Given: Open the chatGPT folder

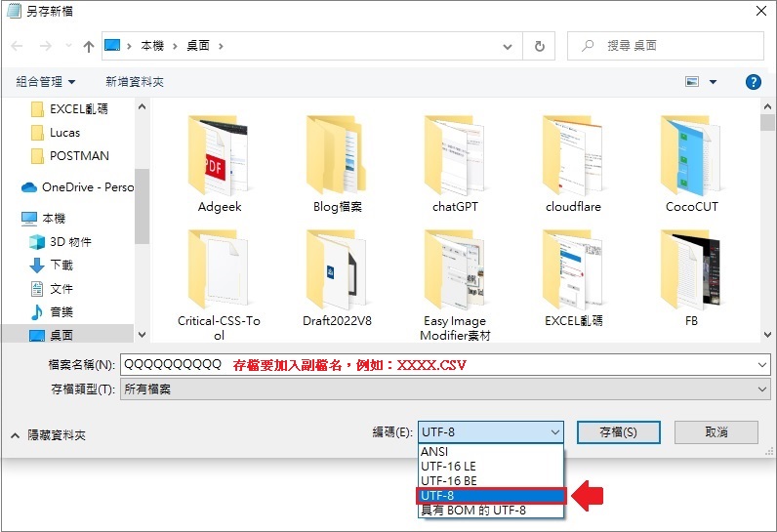Looking at the screenshot, I should click(455, 162).
